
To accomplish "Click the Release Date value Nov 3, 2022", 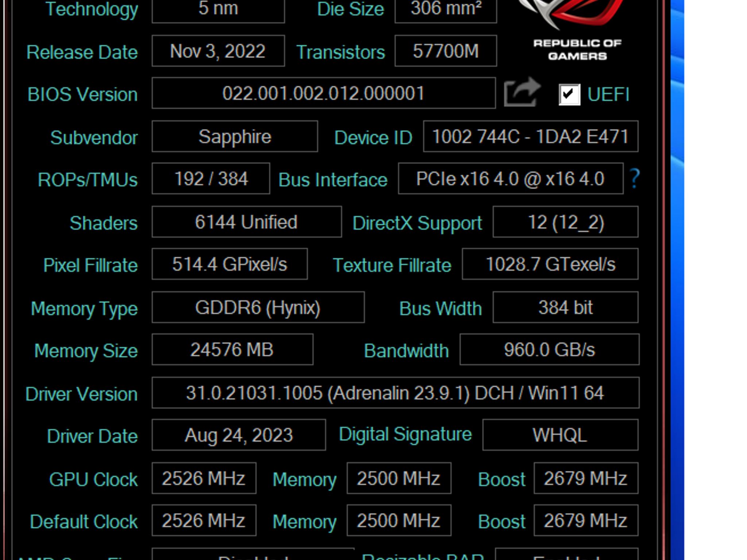I will coord(218,51).
